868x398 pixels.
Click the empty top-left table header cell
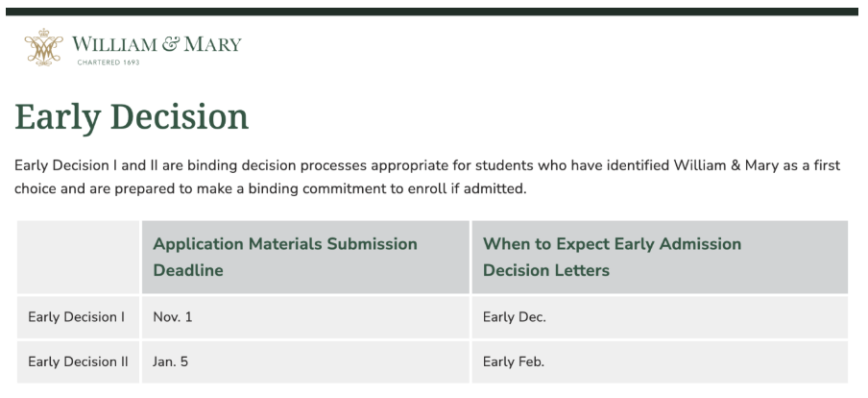pos(78,258)
